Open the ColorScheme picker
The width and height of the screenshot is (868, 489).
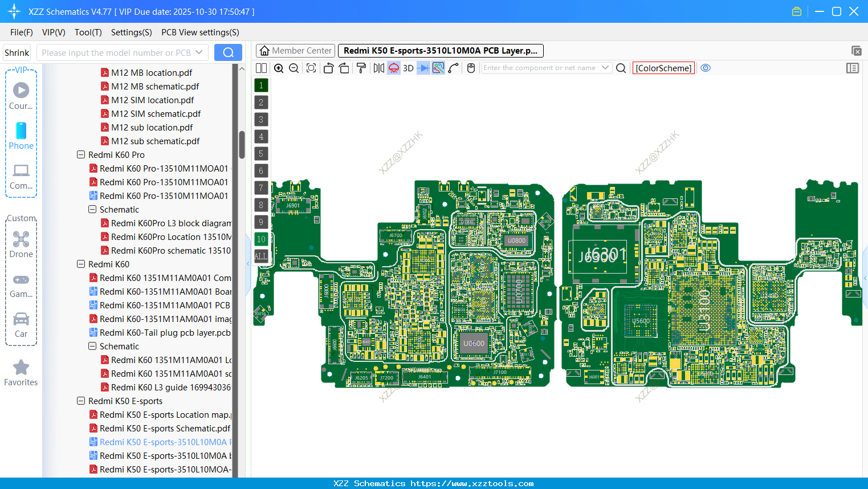point(663,68)
